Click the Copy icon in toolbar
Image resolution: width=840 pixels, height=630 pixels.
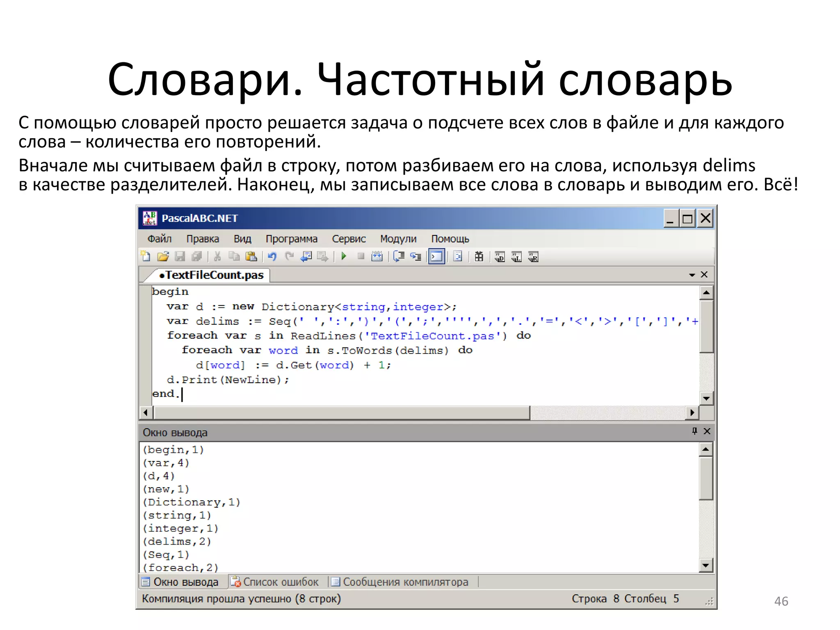234,256
